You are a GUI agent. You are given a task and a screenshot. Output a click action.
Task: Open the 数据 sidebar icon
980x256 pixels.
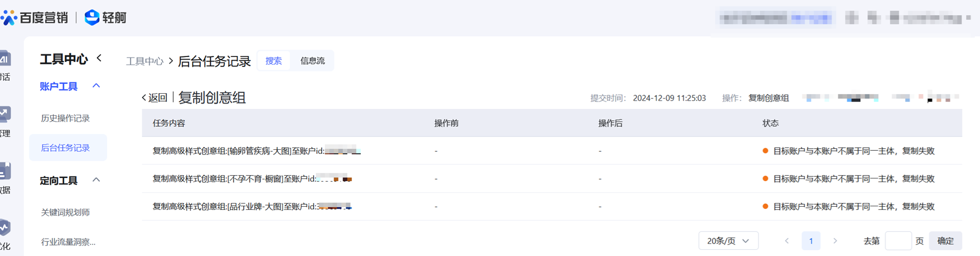pyautogui.click(x=5, y=172)
